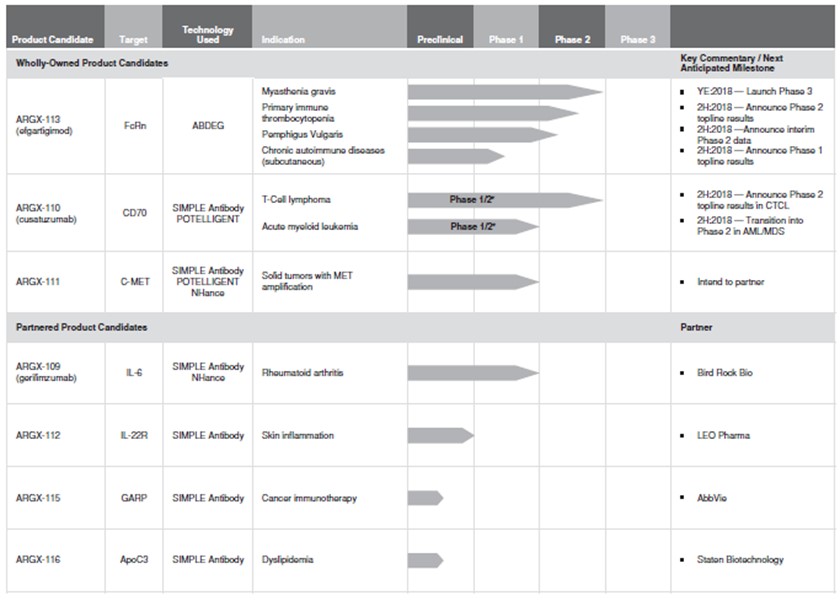Click the Dyslipidemia preclinical progress arrow

pos(425,560)
